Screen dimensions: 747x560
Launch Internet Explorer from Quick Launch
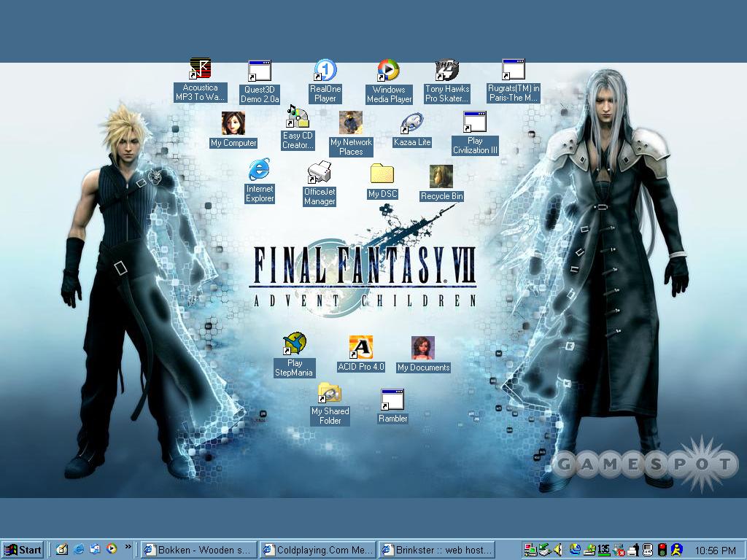(79, 549)
